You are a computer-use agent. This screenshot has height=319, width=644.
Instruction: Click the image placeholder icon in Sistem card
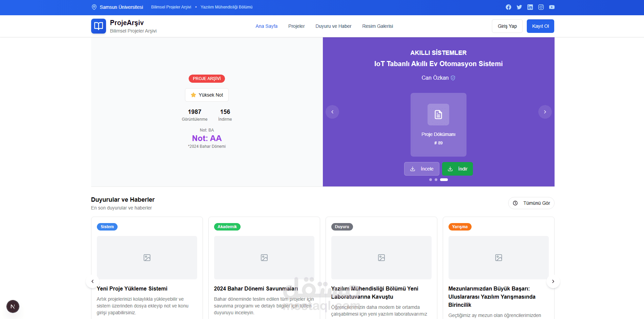(147, 258)
